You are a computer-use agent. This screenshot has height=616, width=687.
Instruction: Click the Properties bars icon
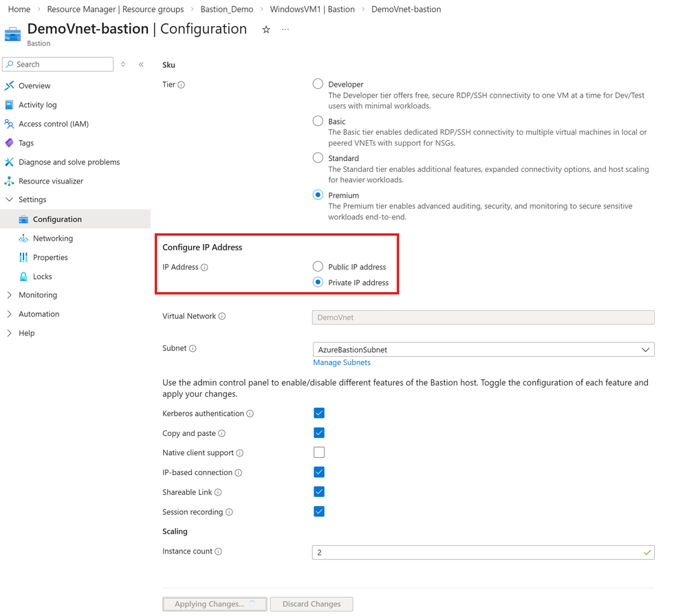[23, 258]
